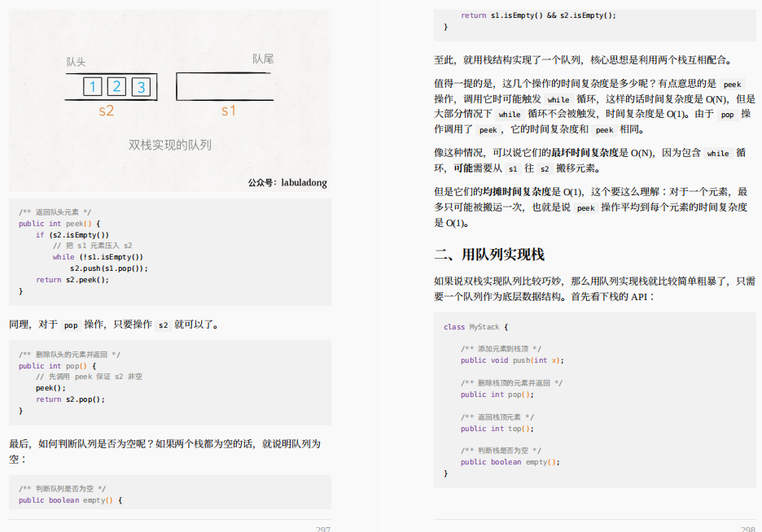The height and width of the screenshot is (532, 762).
Task: Click the code line "s2.push(s1.pop());"
Action: (109, 268)
